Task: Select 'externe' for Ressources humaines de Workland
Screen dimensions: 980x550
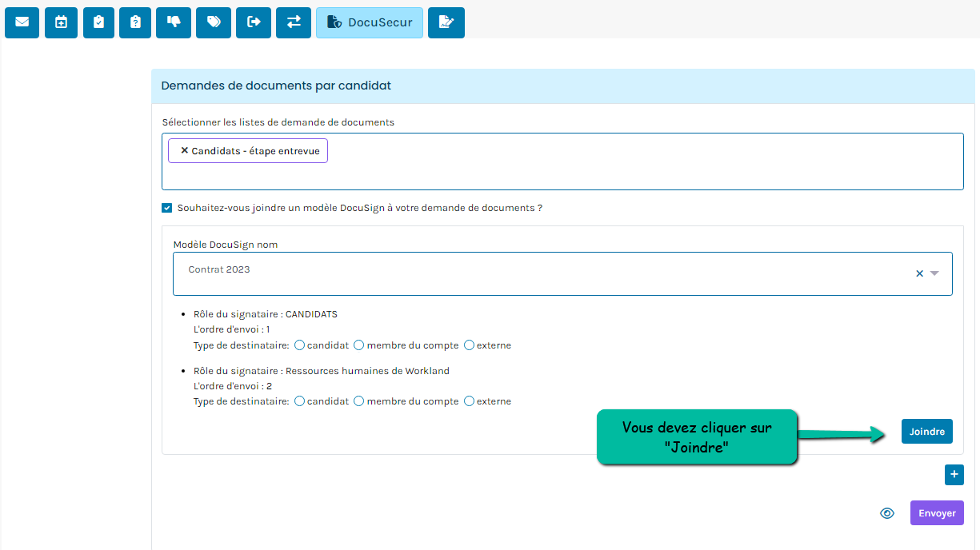Action: click(x=469, y=401)
